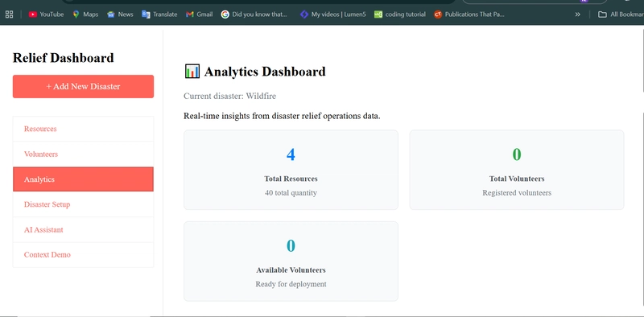The image size is (644, 317).
Task: Open the 'Did you know that...' bookmark
Action: coord(254,14)
